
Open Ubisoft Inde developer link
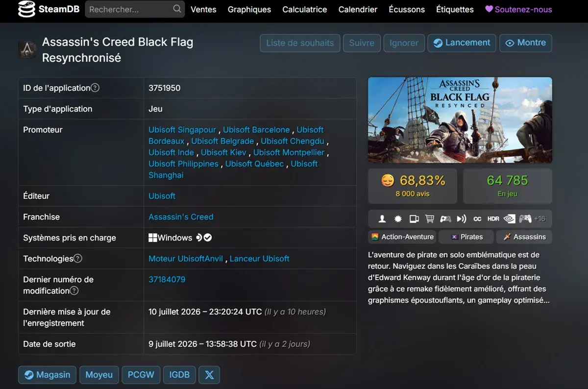tap(171, 152)
